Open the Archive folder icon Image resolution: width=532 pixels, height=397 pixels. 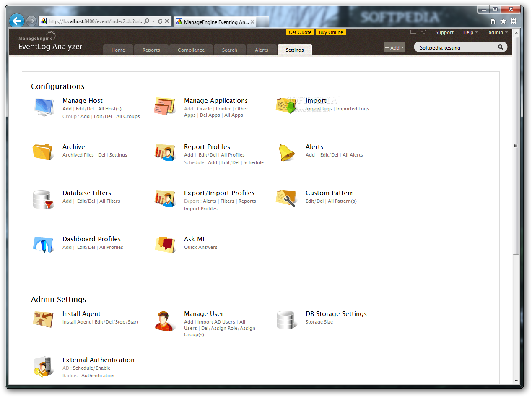click(x=43, y=152)
